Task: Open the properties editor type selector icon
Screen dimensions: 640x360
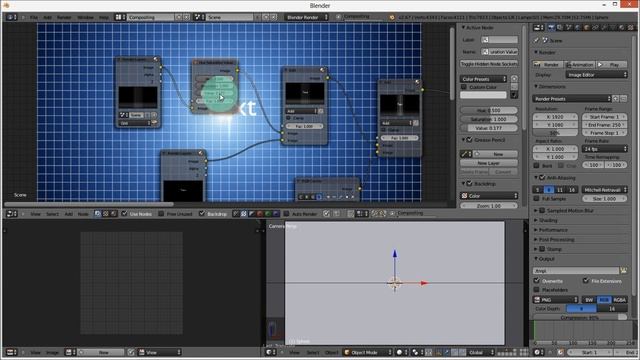Action: pyautogui.click(x=538, y=27)
